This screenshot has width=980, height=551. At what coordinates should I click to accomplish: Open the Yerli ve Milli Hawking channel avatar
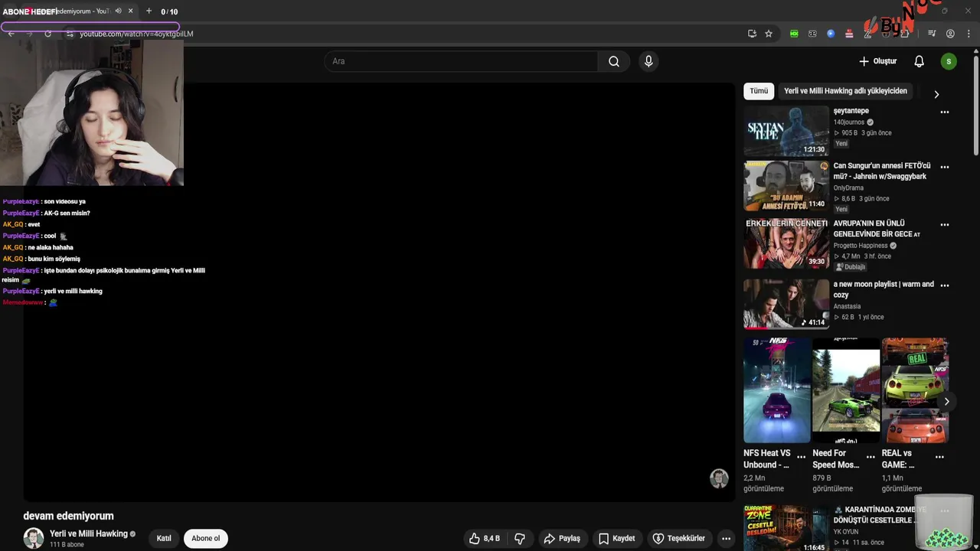tap(33, 538)
